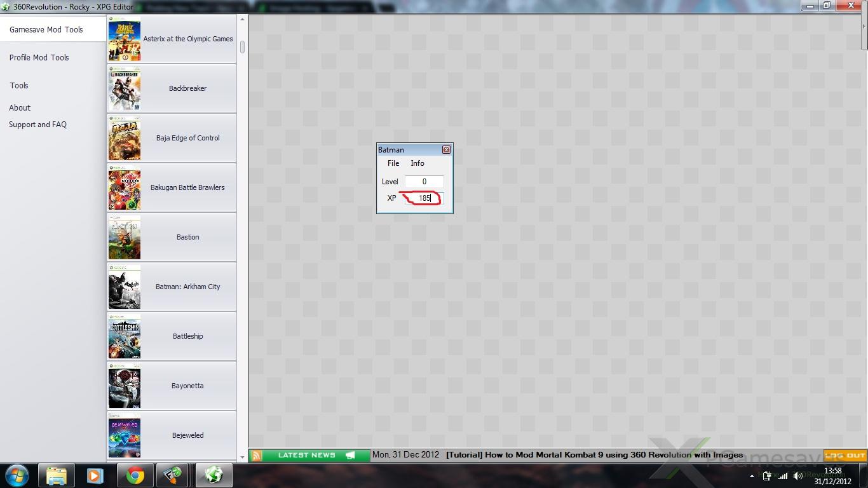Open Windows Explorer from the taskbar

(x=57, y=475)
